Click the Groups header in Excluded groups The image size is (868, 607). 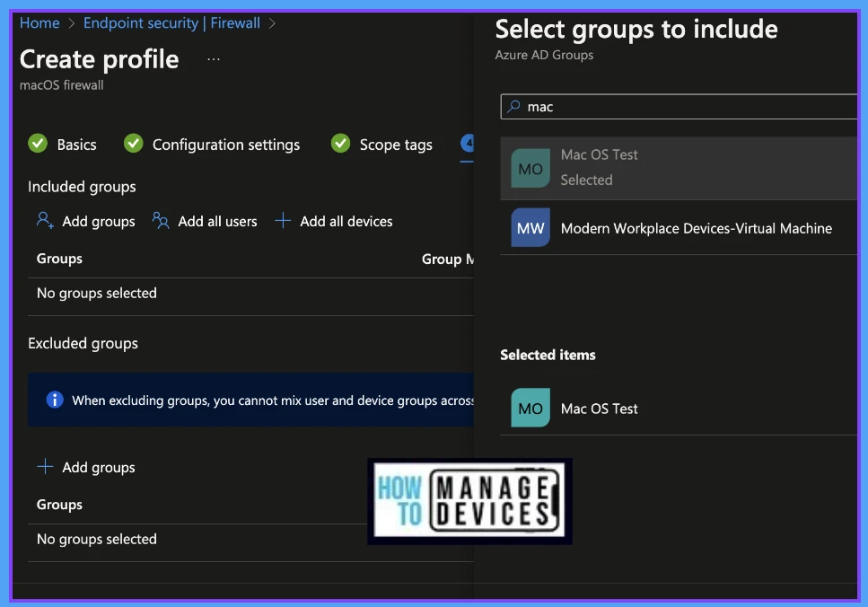59,505
